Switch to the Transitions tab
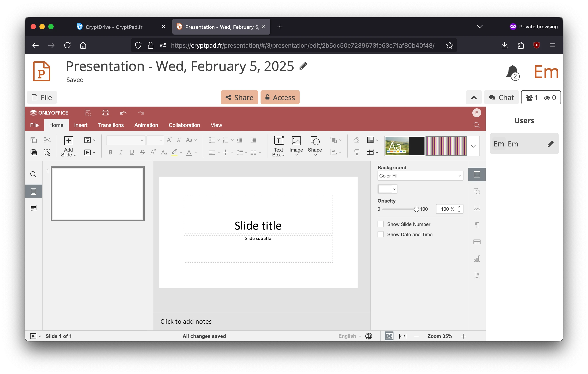The width and height of the screenshot is (588, 374). 111,125
